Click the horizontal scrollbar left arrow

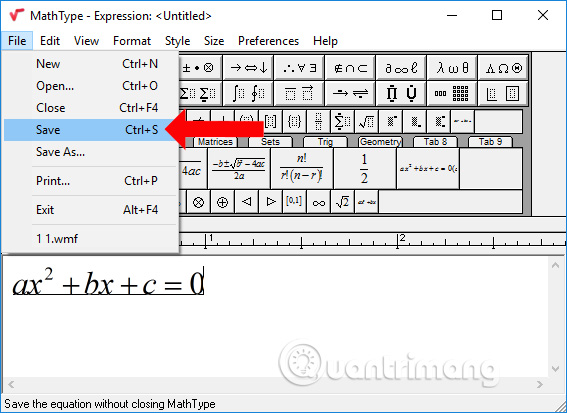pyautogui.click(x=11, y=384)
